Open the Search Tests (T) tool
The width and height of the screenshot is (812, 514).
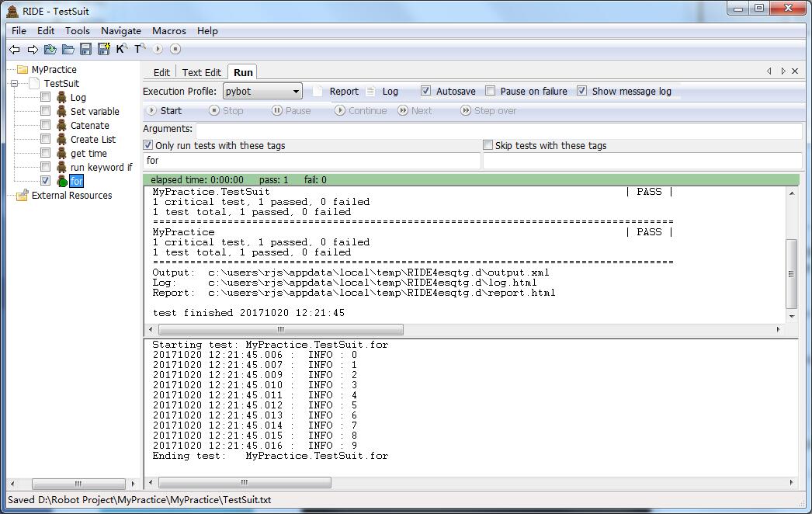pyautogui.click(x=140, y=49)
